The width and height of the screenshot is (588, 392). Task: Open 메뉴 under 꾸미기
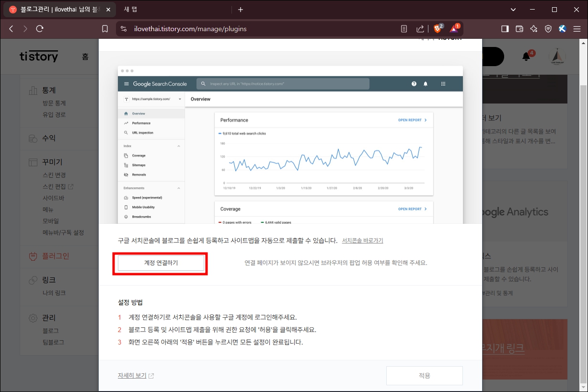(48, 209)
